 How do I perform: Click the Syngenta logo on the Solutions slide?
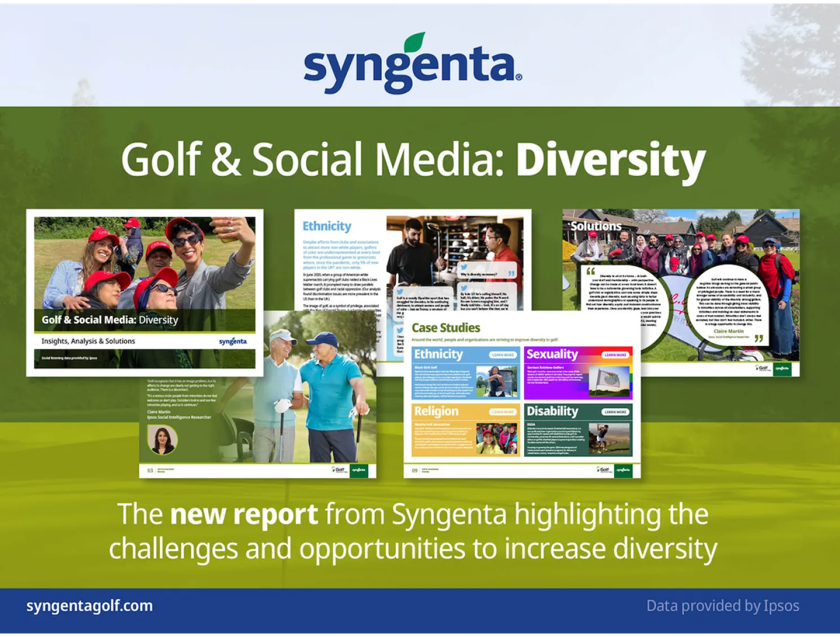781,369
